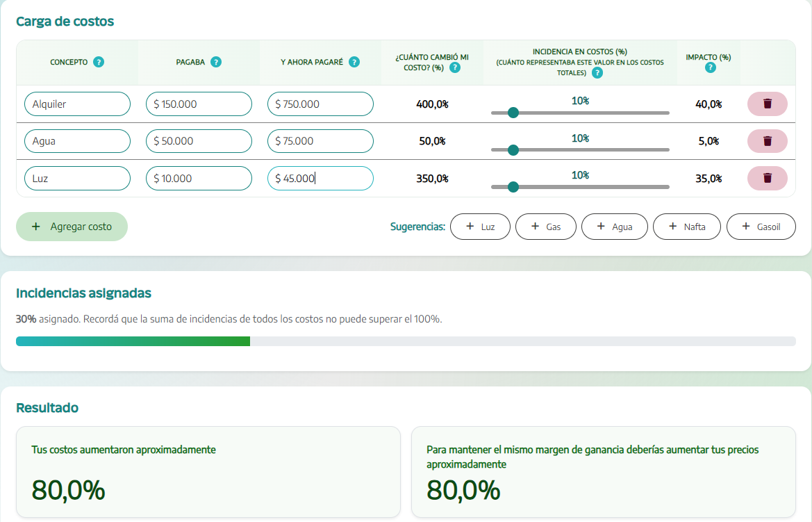Click the 10% label in Alquiler row
The height and width of the screenshot is (522, 812).
580,101
